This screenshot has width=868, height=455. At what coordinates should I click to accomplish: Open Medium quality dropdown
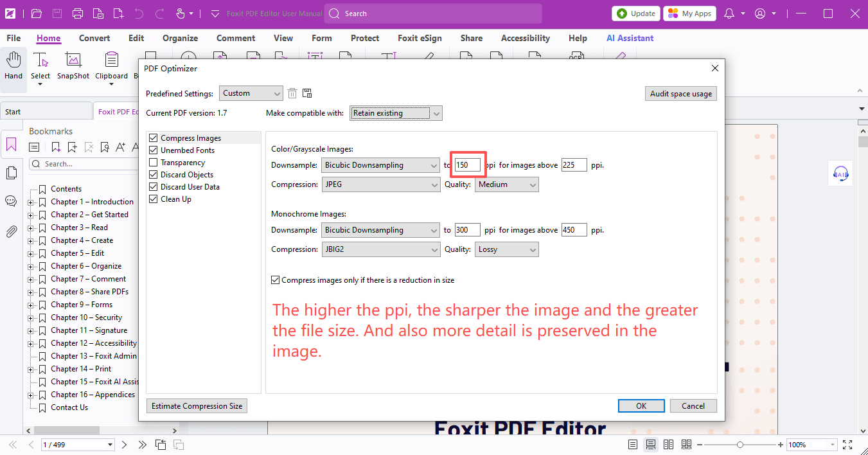click(x=507, y=184)
